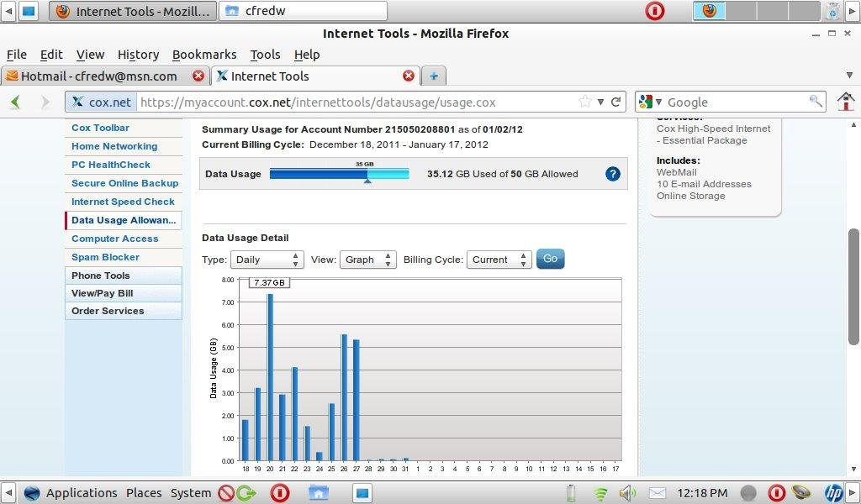This screenshot has width=861, height=504.
Task: Open the Secure Online Backup link
Action: pos(125,183)
